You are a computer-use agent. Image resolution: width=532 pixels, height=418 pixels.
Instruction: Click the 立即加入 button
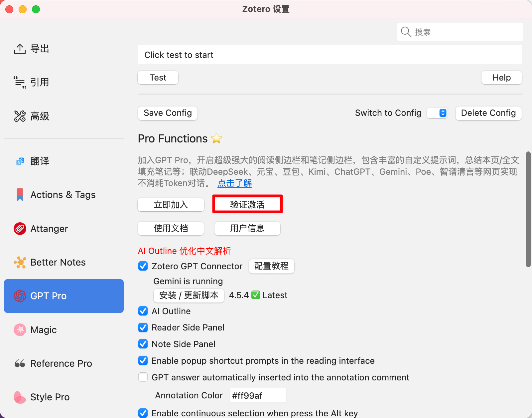(x=171, y=205)
